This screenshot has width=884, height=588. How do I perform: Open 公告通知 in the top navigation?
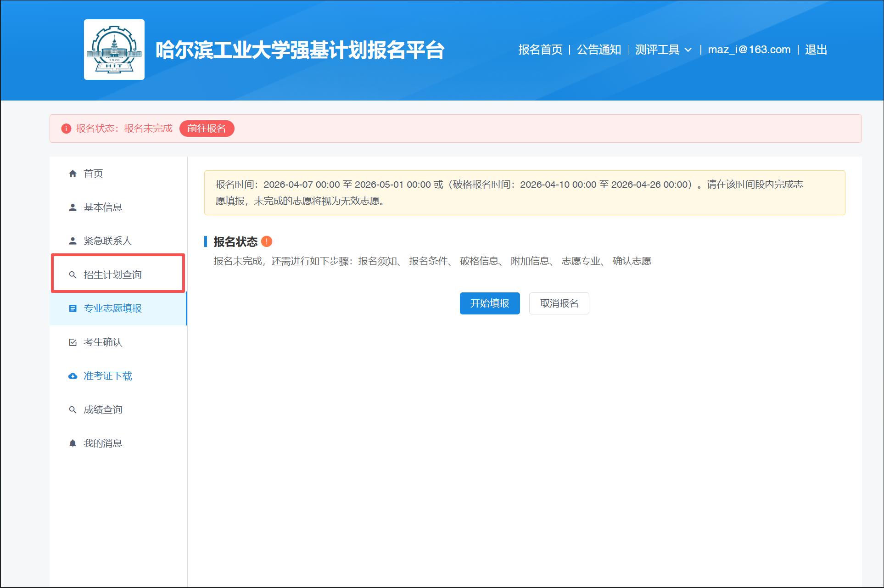(x=599, y=50)
